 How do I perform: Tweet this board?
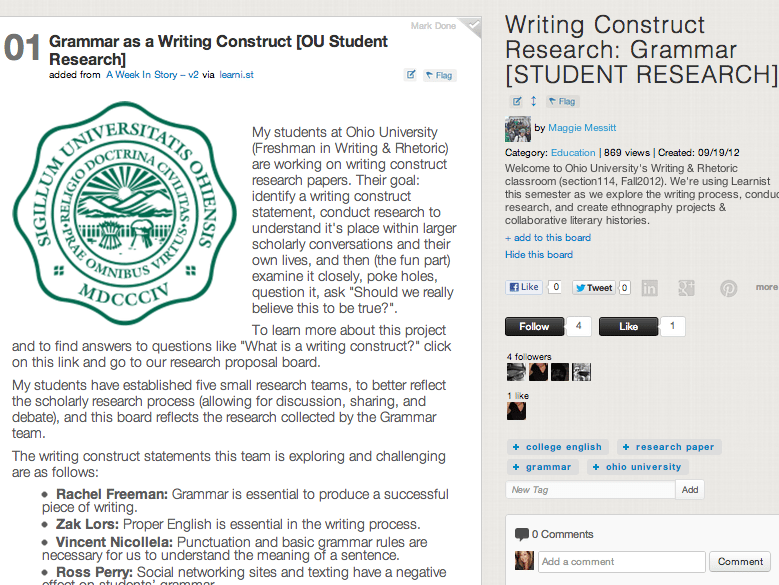pos(594,288)
